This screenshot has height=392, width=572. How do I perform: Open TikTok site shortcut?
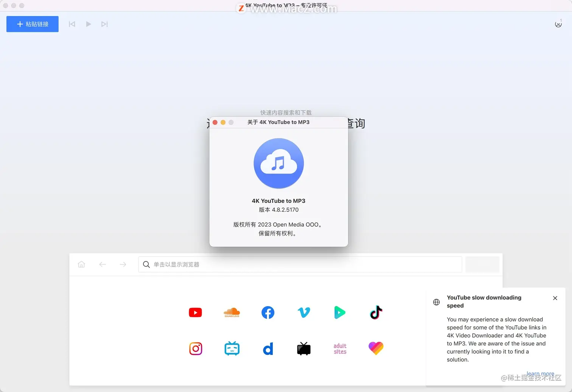point(376,313)
